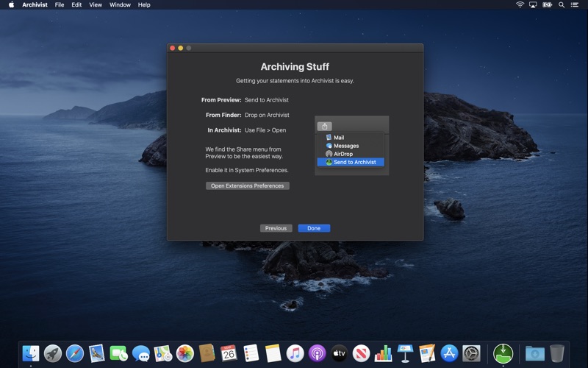
Task: Click the Use File > Open text
Action: (265, 130)
